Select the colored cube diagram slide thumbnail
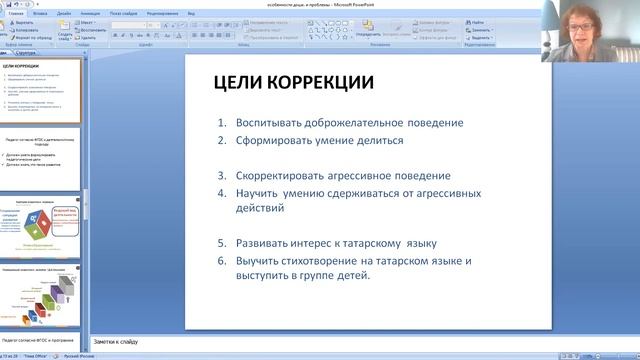 pos(40,227)
